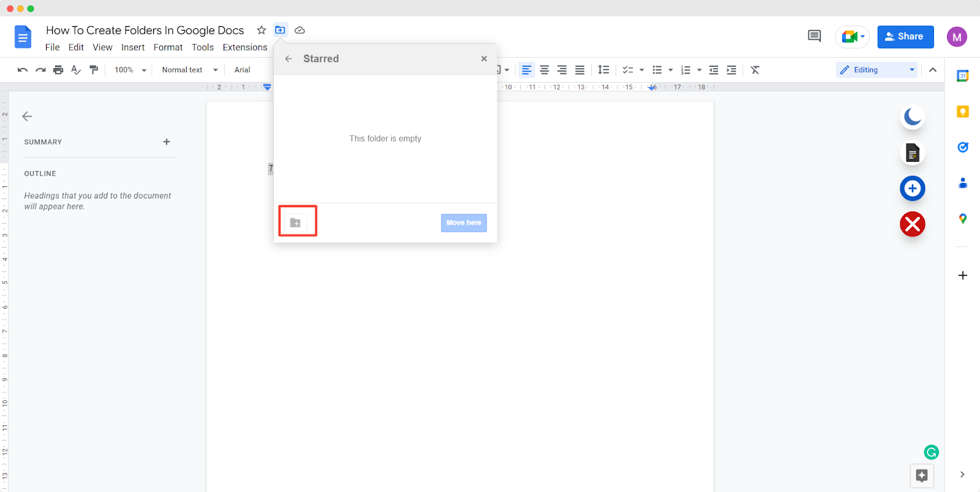Open the Format menu
The height and width of the screenshot is (492, 980).
pyautogui.click(x=168, y=47)
